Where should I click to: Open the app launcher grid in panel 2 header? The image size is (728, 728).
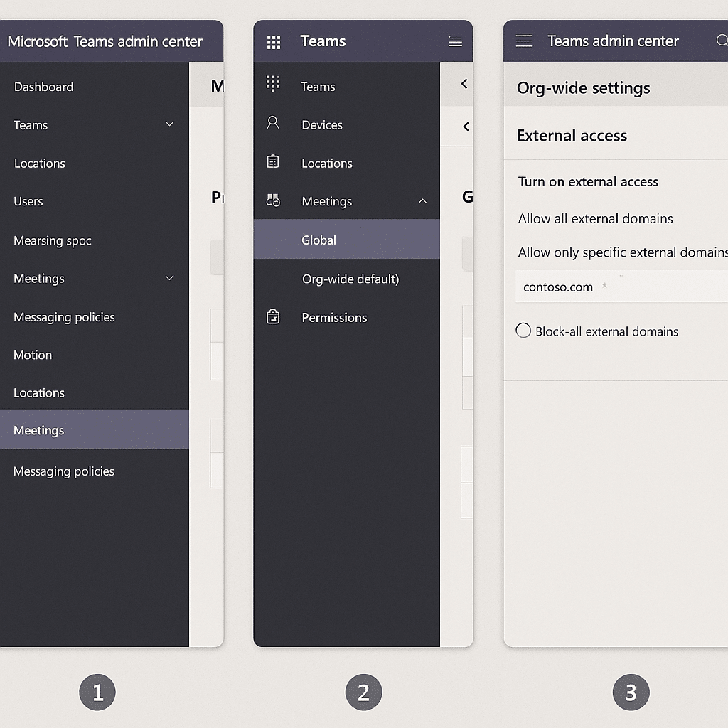[x=274, y=42]
